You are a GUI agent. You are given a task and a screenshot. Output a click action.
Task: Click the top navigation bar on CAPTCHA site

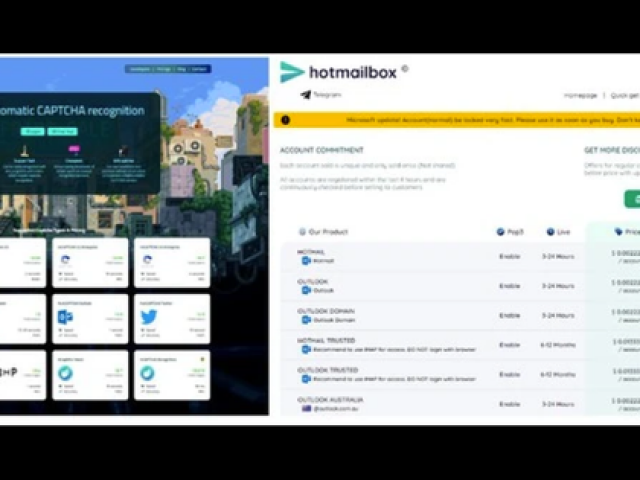[x=168, y=69]
